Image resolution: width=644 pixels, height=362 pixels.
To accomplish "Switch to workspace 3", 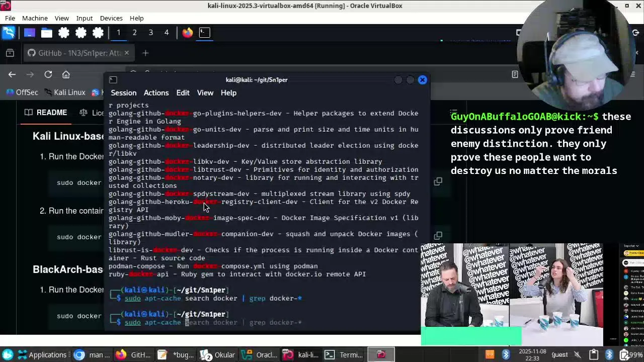I will point(150,33).
